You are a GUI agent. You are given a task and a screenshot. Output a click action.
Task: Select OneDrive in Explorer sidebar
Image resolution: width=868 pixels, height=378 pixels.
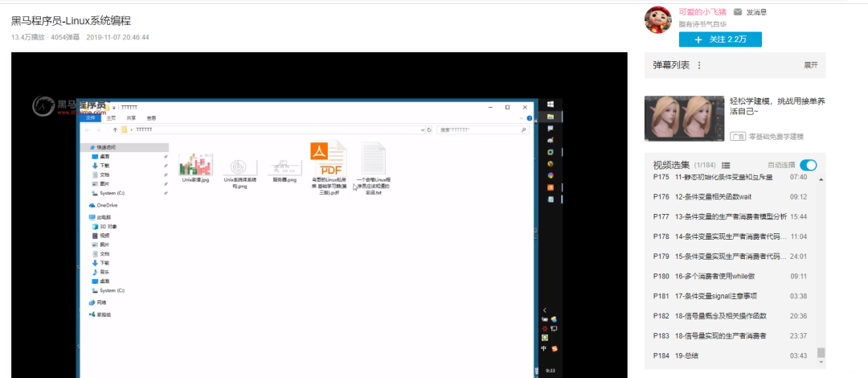[x=107, y=205]
